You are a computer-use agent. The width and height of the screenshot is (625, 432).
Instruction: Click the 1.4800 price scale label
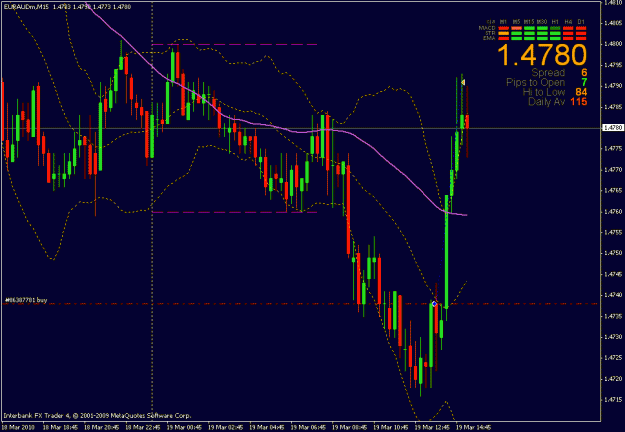[613, 43]
